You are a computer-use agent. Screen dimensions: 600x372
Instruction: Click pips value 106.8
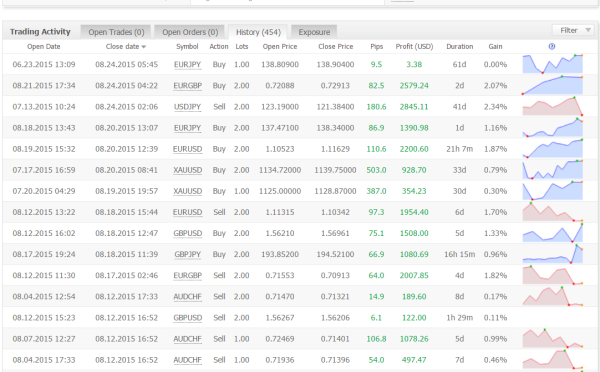point(377,339)
